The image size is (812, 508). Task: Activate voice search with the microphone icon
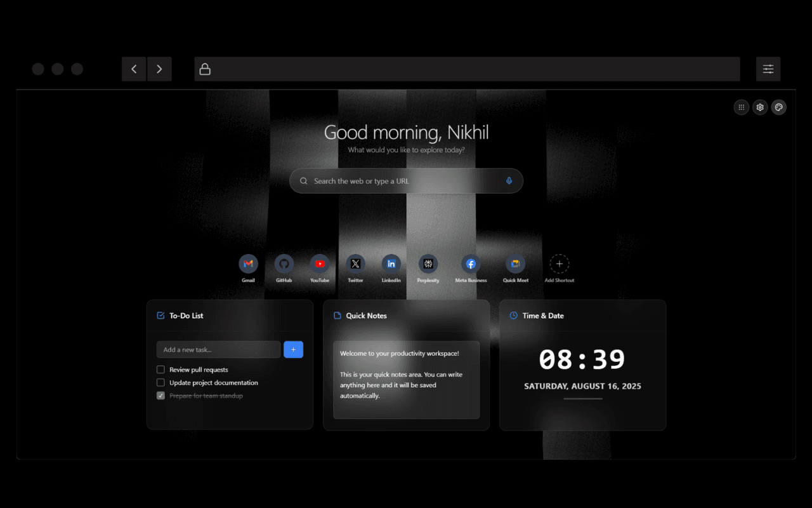[x=509, y=180]
